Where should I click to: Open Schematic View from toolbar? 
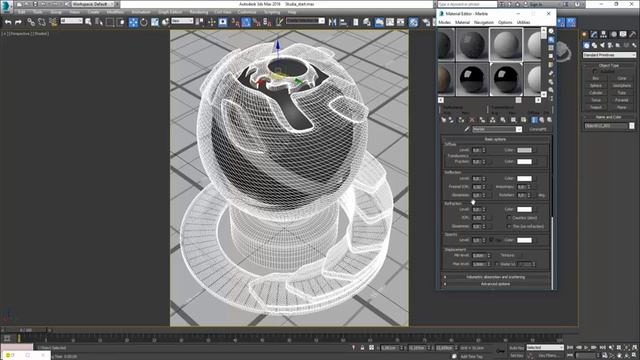[400, 22]
